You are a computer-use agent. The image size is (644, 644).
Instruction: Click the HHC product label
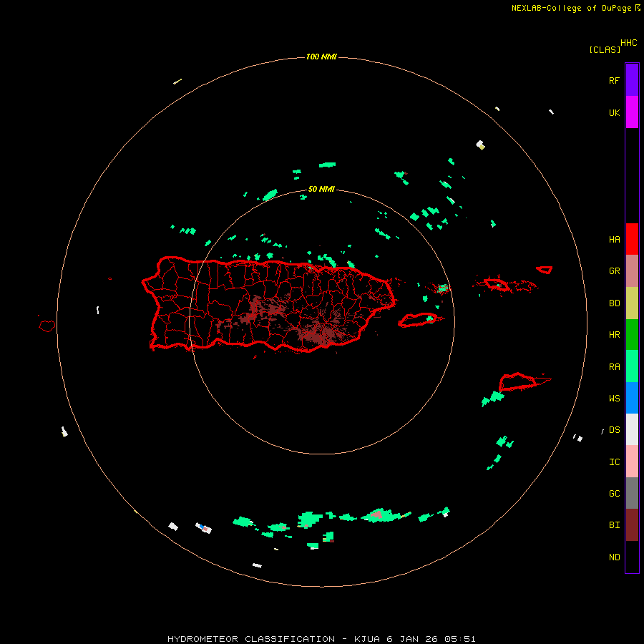628,43
